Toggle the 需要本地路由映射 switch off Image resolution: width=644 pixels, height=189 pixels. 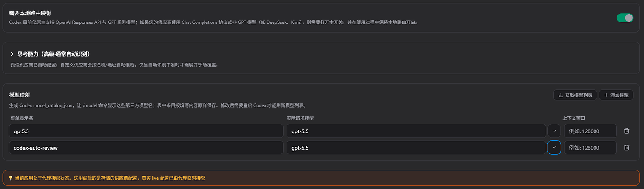pos(625,18)
